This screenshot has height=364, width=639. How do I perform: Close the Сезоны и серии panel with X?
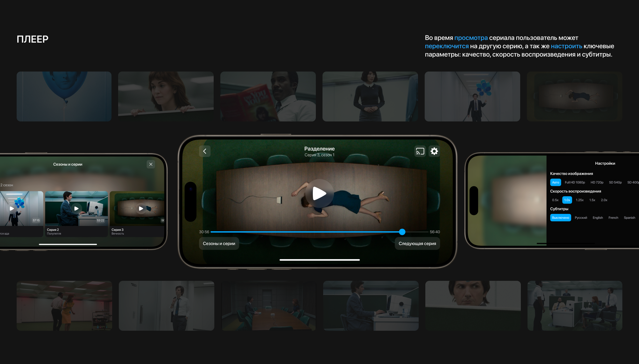pyautogui.click(x=151, y=164)
